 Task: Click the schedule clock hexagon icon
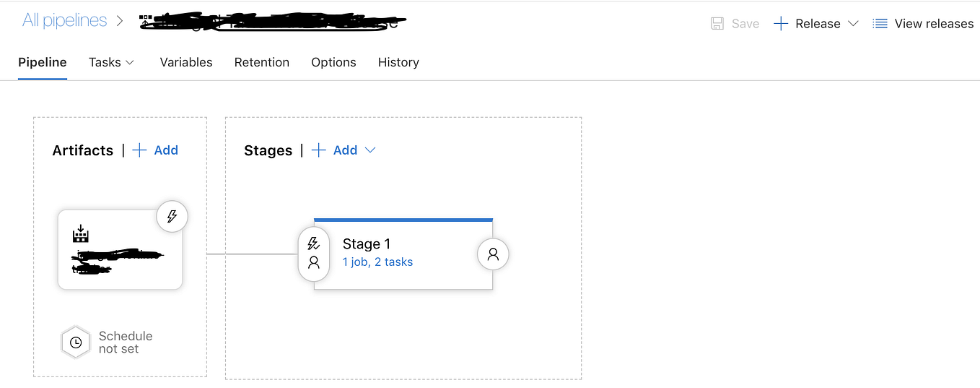[x=76, y=342]
